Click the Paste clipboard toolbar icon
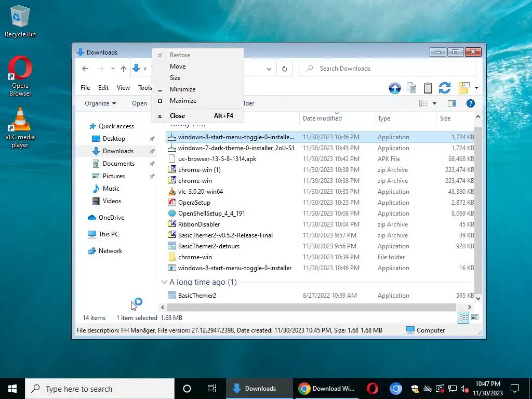Image resolution: width=532 pixels, height=399 pixels. point(428,88)
